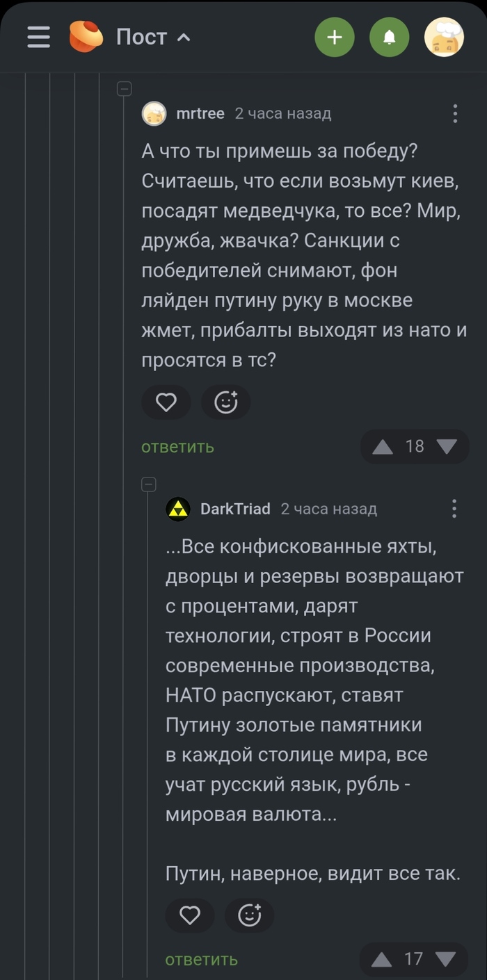Tap the green plus create button

point(335,37)
